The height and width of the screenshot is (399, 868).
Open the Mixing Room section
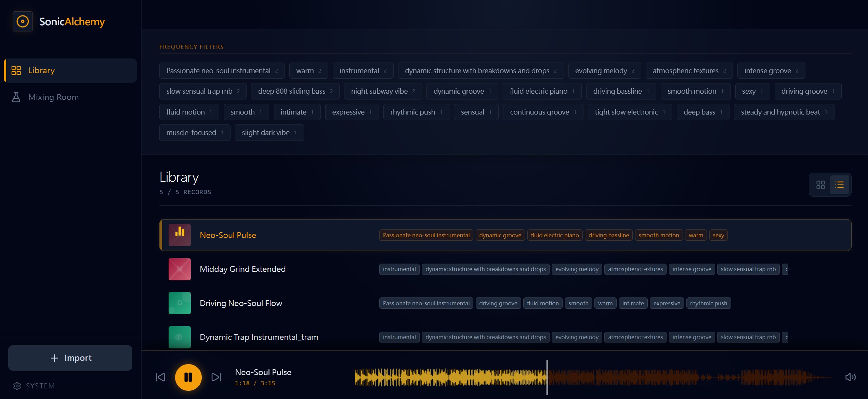click(x=53, y=97)
